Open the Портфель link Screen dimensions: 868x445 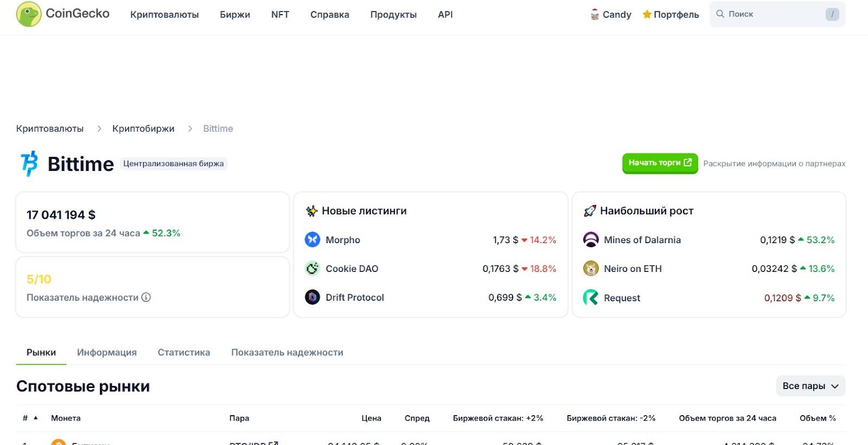(x=671, y=15)
